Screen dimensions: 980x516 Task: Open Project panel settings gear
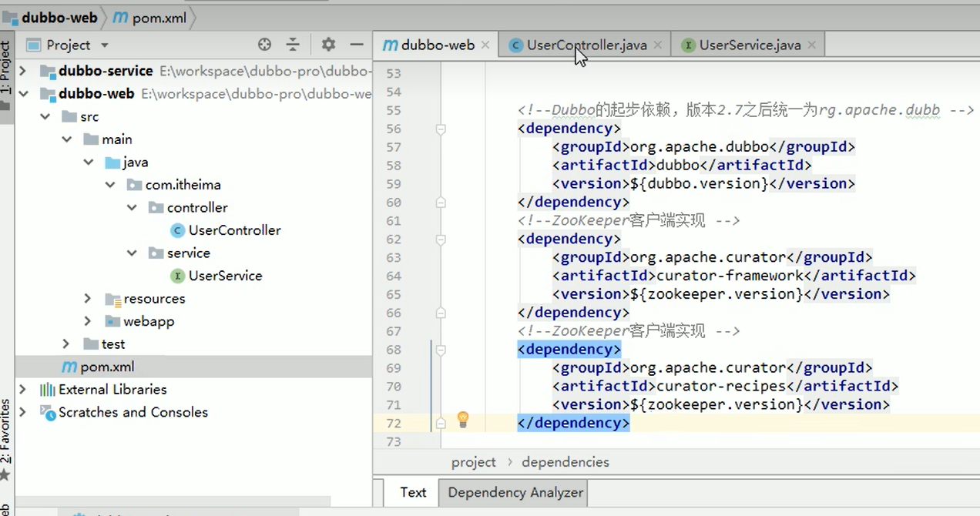point(328,45)
